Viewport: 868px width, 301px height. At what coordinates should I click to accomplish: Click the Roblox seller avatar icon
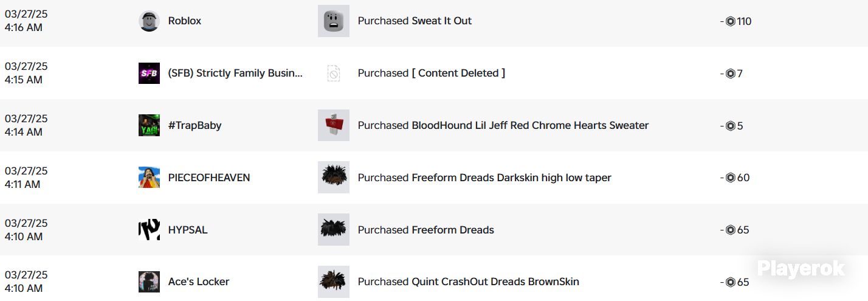pyautogui.click(x=149, y=21)
